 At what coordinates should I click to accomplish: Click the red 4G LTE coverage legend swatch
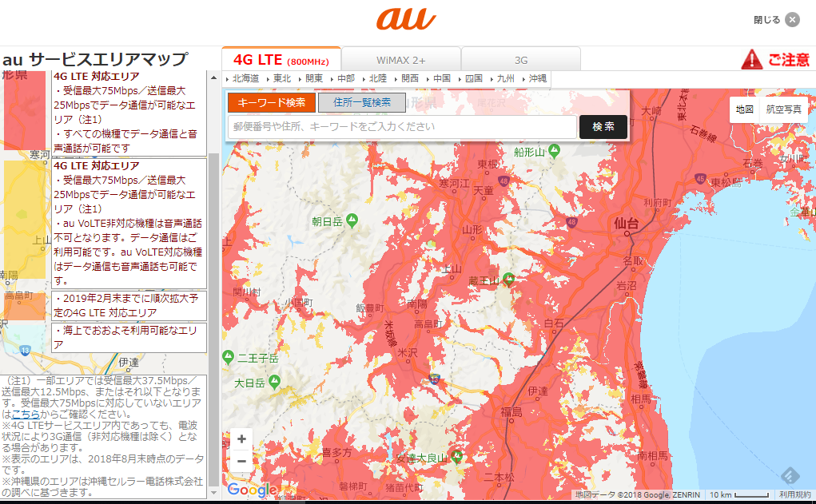coord(25,111)
